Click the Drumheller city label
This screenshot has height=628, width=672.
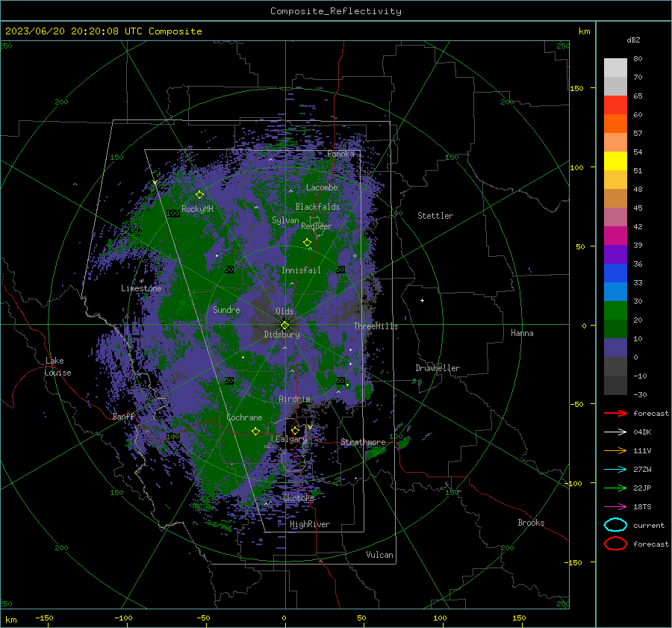coord(438,368)
